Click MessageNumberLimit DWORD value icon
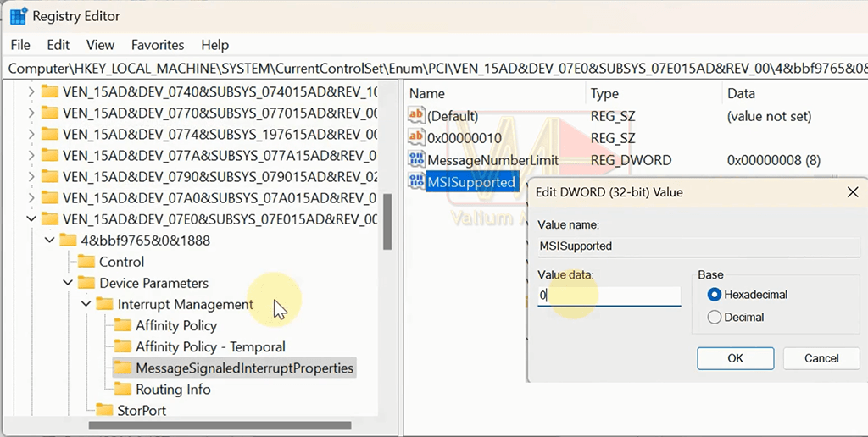Screen dimensions: 868x437 416,160
